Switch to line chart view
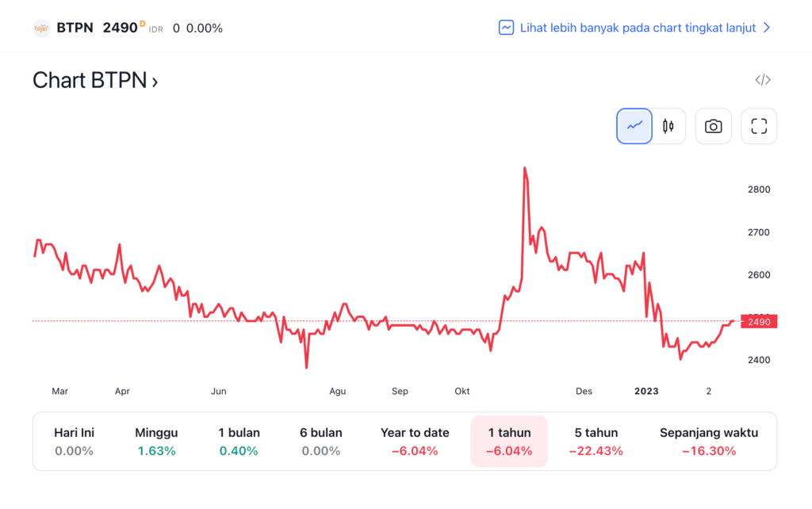Image resolution: width=812 pixels, height=509 pixels. [634, 126]
